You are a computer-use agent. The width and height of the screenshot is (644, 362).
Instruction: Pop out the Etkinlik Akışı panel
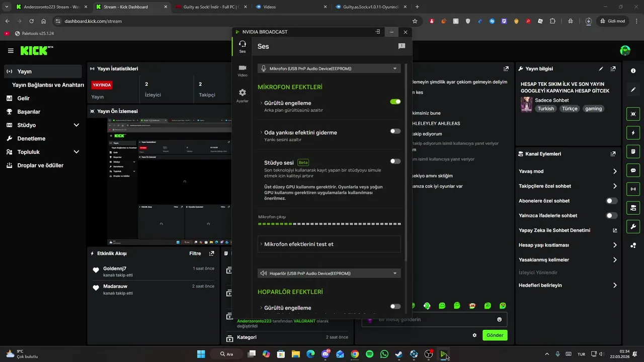pyautogui.click(x=211, y=253)
